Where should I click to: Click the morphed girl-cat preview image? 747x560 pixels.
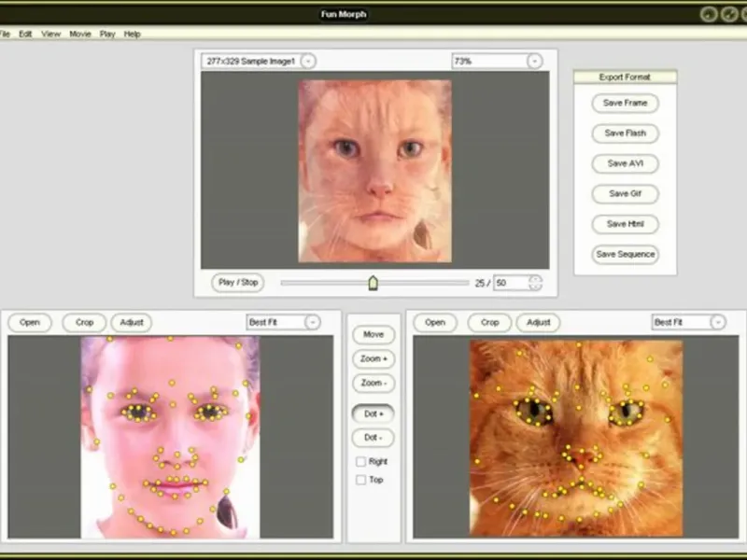point(375,171)
